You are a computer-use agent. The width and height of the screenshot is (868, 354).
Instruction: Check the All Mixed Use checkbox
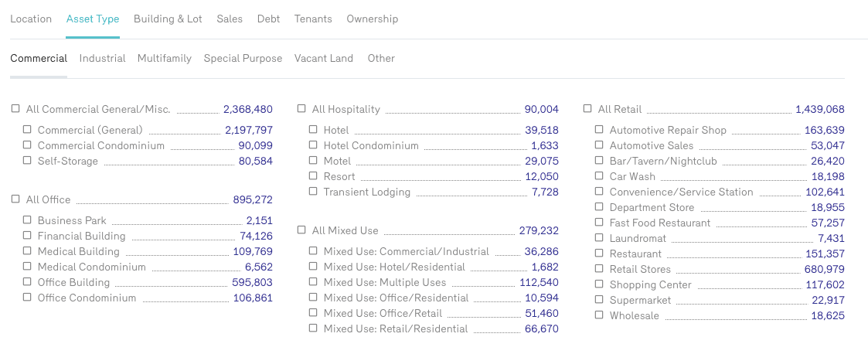coord(301,230)
